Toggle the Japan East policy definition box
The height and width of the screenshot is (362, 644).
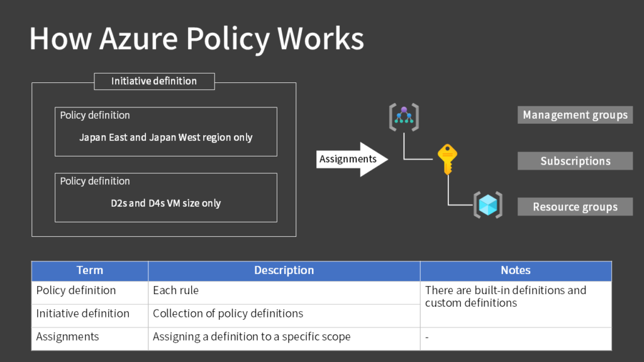165,132
